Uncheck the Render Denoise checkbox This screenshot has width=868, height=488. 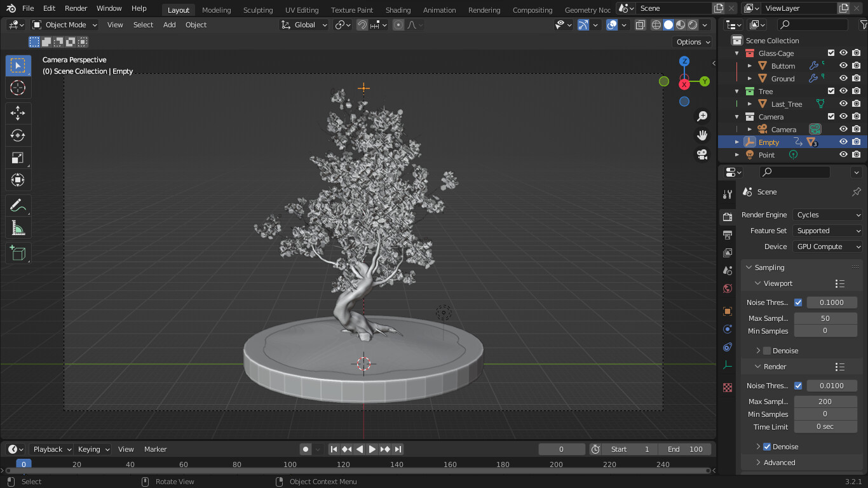767,447
